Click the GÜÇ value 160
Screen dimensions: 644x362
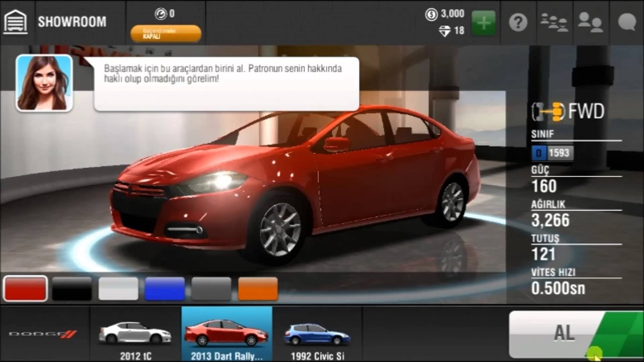pyautogui.click(x=544, y=186)
